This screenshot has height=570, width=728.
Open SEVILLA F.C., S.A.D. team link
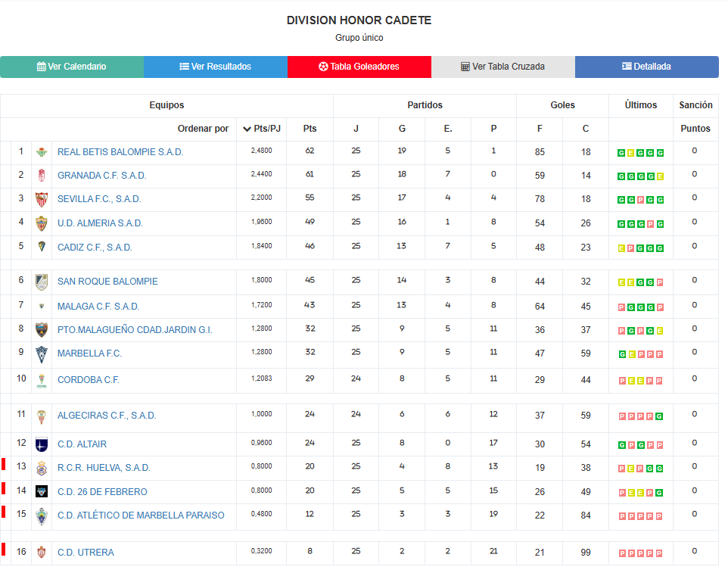99,199
